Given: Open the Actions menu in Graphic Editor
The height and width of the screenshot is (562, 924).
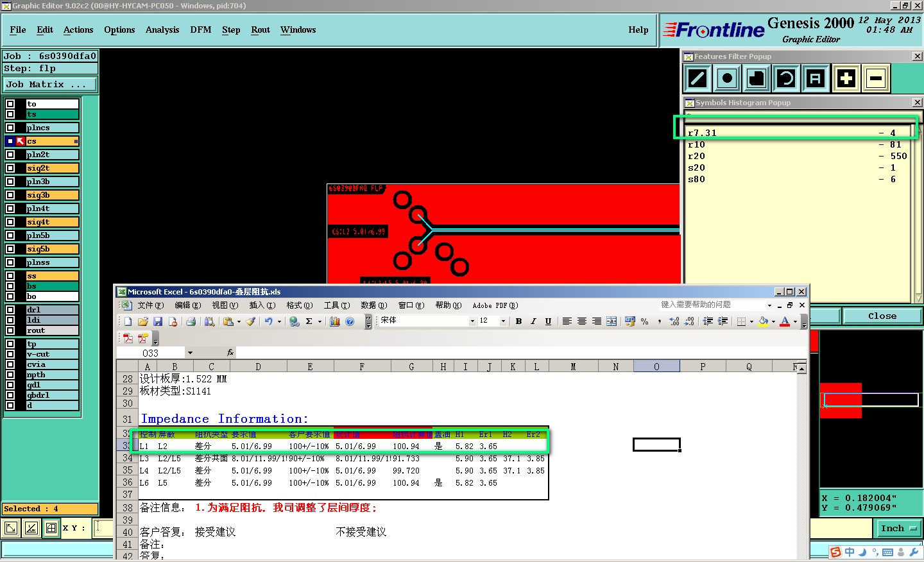Looking at the screenshot, I should [x=78, y=30].
